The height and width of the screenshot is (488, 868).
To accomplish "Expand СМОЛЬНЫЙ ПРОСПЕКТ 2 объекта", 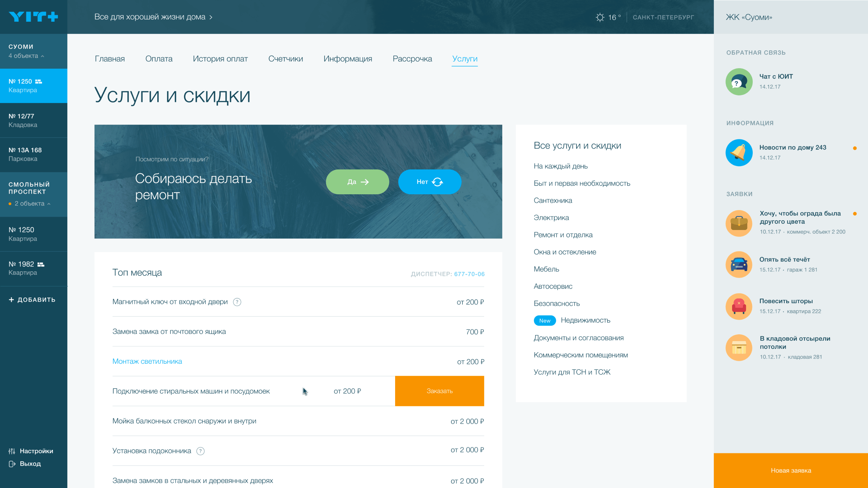I will pos(33,194).
